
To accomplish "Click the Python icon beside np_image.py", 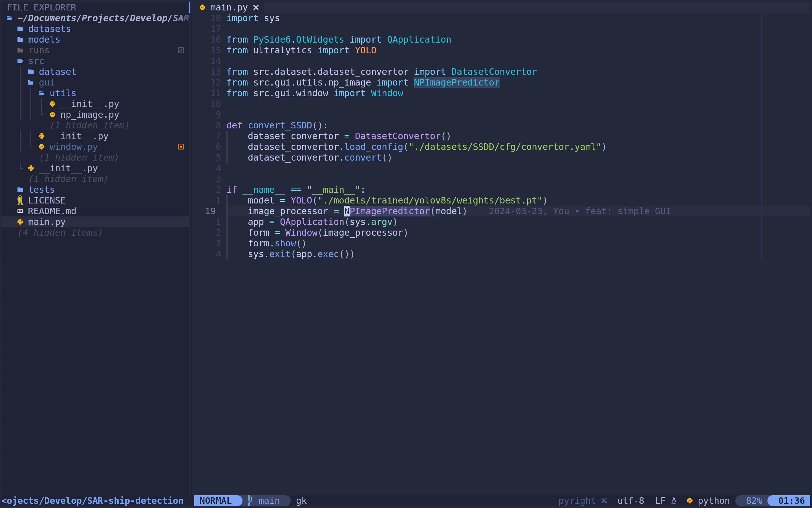I will click(52, 115).
